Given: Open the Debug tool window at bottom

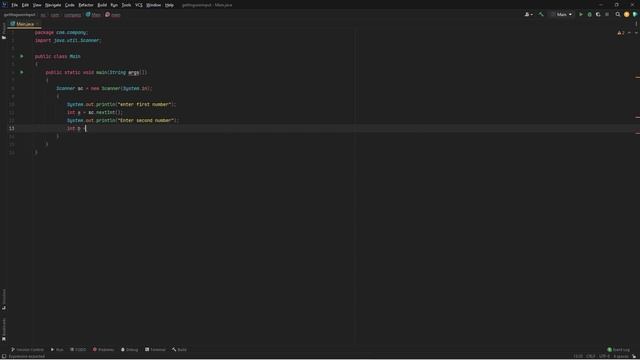Looking at the screenshot, I should 129,350.
